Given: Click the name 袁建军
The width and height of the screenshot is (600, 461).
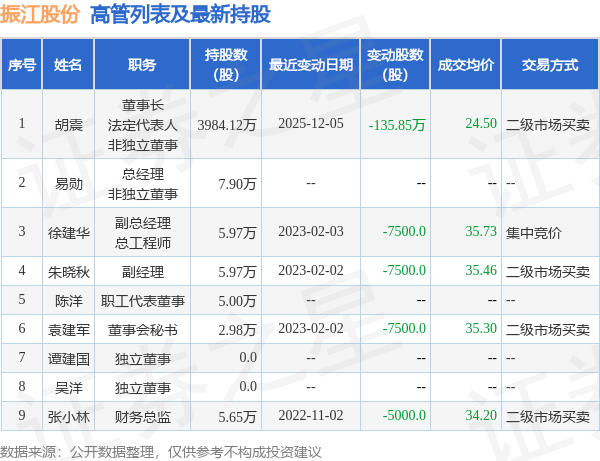Looking at the screenshot, I should pyautogui.click(x=68, y=330).
